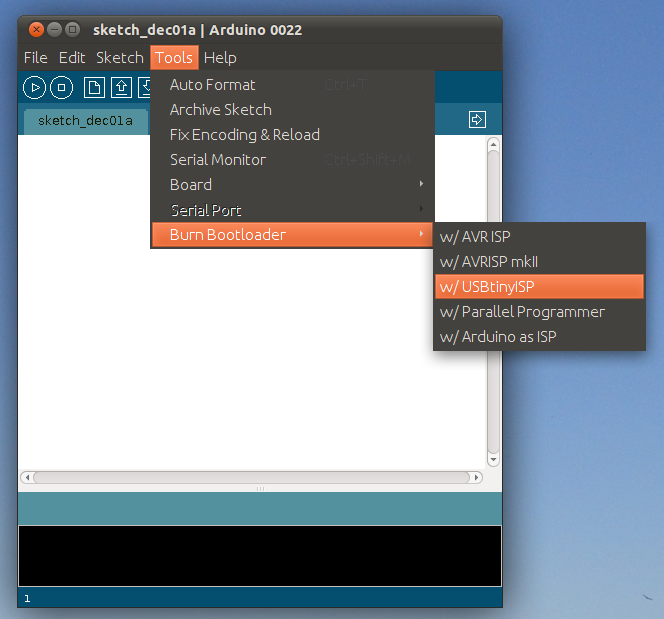Click the Open sketch up-arrow icon
Viewport: 664px width, 619px height.
click(x=121, y=88)
